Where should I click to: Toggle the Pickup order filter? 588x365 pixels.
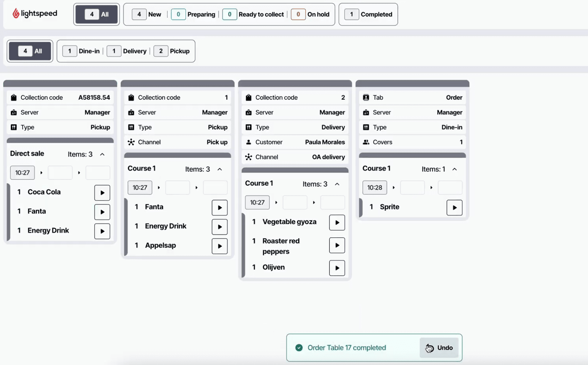coord(172,51)
